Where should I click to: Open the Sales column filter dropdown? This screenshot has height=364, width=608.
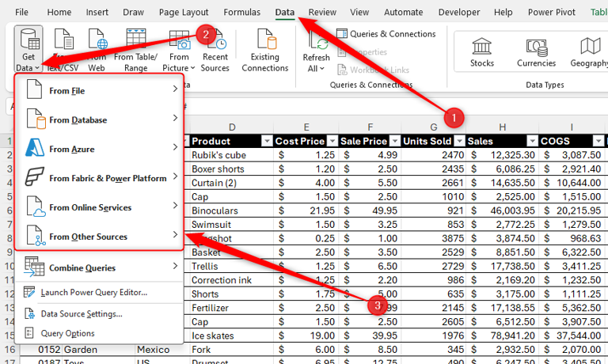click(x=532, y=141)
